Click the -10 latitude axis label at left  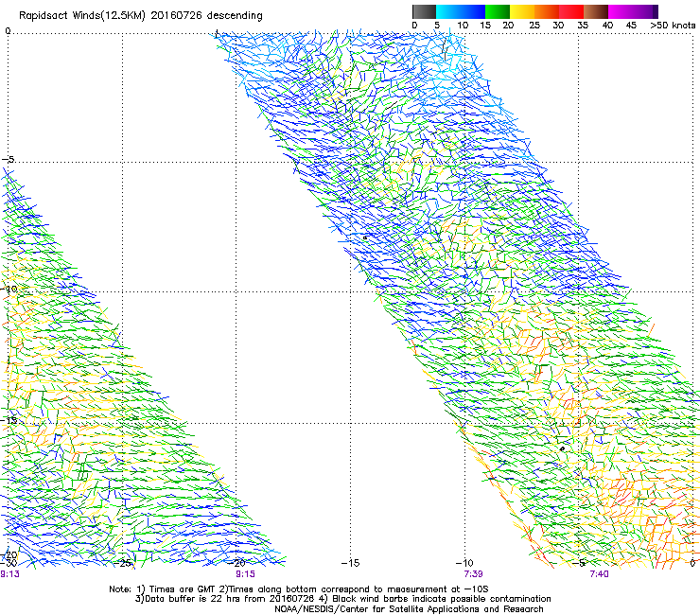click(x=9, y=289)
